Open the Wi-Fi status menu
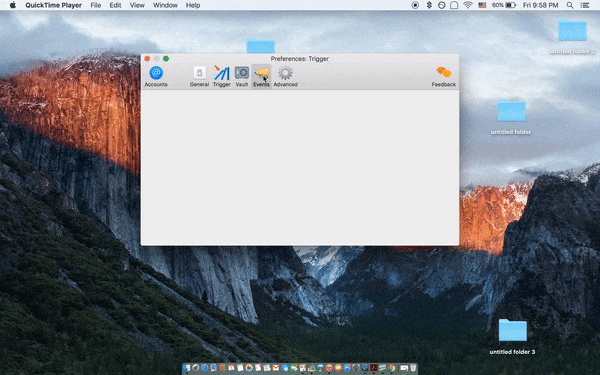This screenshot has width=600, height=375. [x=468, y=5]
